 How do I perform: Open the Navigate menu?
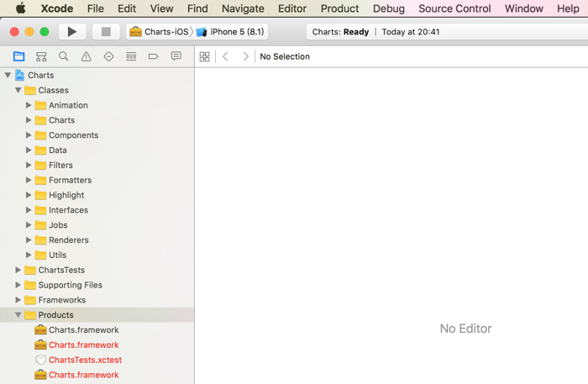coord(243,8)
